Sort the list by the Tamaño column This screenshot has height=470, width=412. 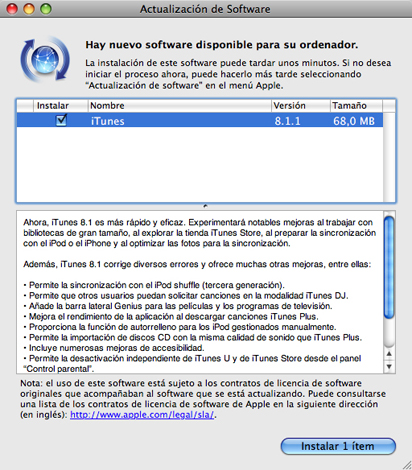(x=356, y=106)
